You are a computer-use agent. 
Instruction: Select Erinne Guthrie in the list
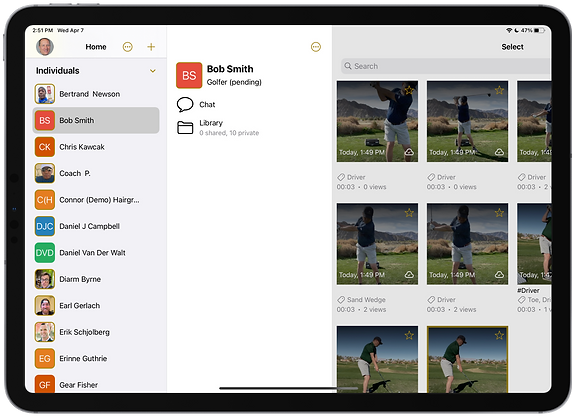pyautogui.click(x=96, y=358)
